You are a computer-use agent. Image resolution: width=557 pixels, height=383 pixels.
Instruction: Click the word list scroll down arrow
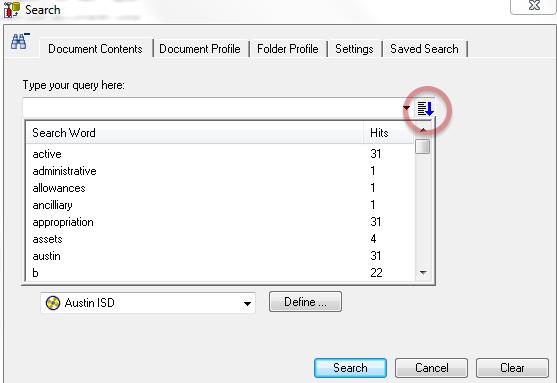[x=423, y=273]
